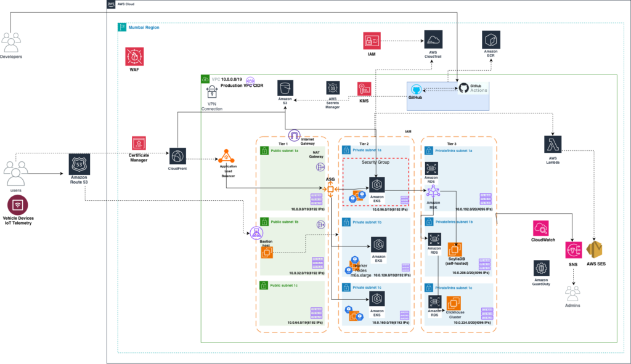Screen dimensions: 631x364
Task: Click the 10.0.64.0/19(8192 IPs) text
Action: 305,323
